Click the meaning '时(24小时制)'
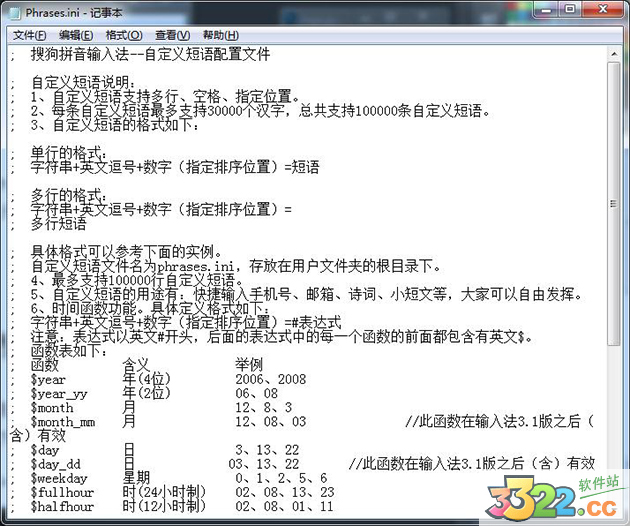Screen dimensions: 630x526 tap(164, 492)
